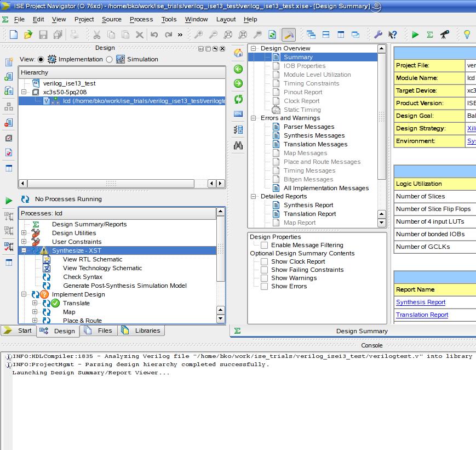Click the green Run process arrow beside processes
Image resolution: width=476 pixels, height=450 pixels.
coord(9,201)
